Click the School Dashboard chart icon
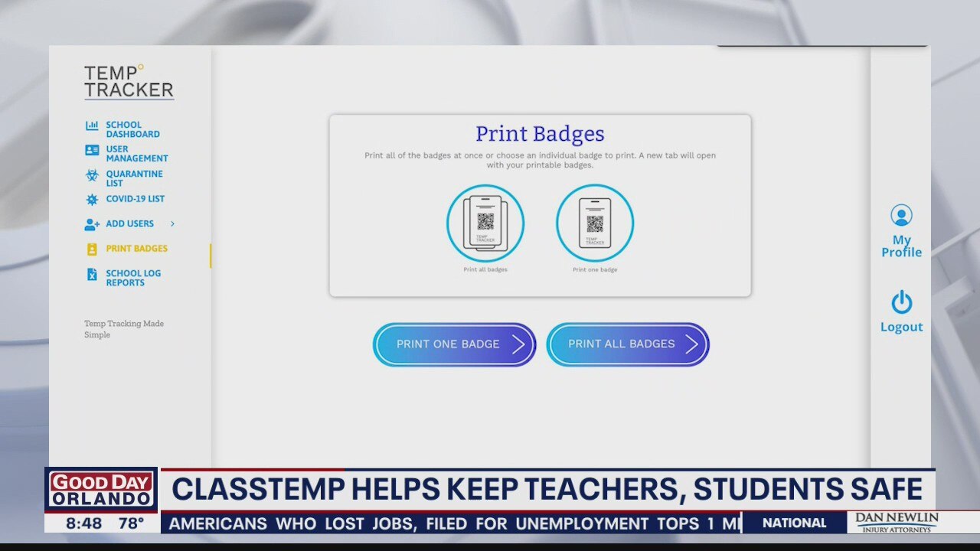This screenshot has height=551, width=980. click(92, 126)
